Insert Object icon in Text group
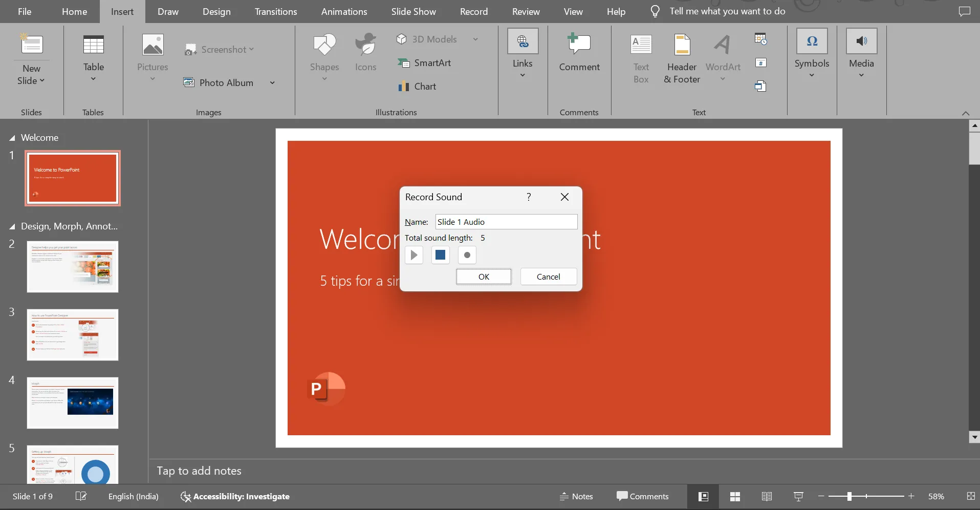 (x=761, y=86)
